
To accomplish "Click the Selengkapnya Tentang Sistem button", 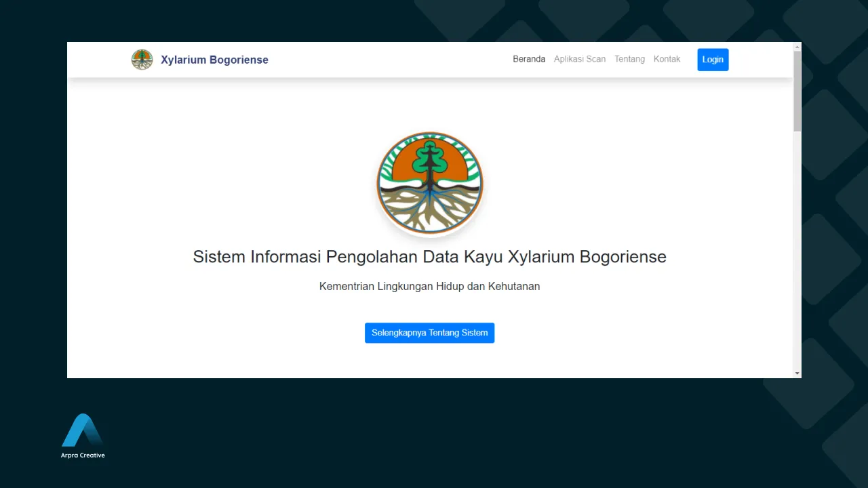I will coord(430,333).
